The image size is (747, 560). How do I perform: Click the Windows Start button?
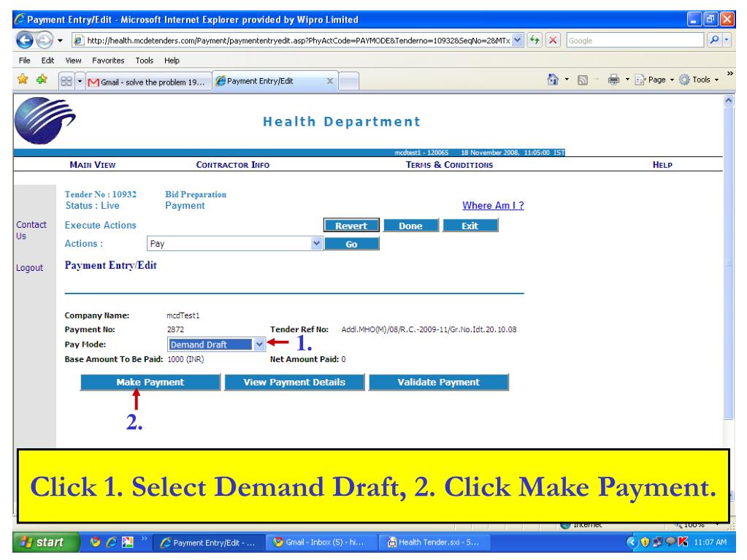[x=45, y=542]
